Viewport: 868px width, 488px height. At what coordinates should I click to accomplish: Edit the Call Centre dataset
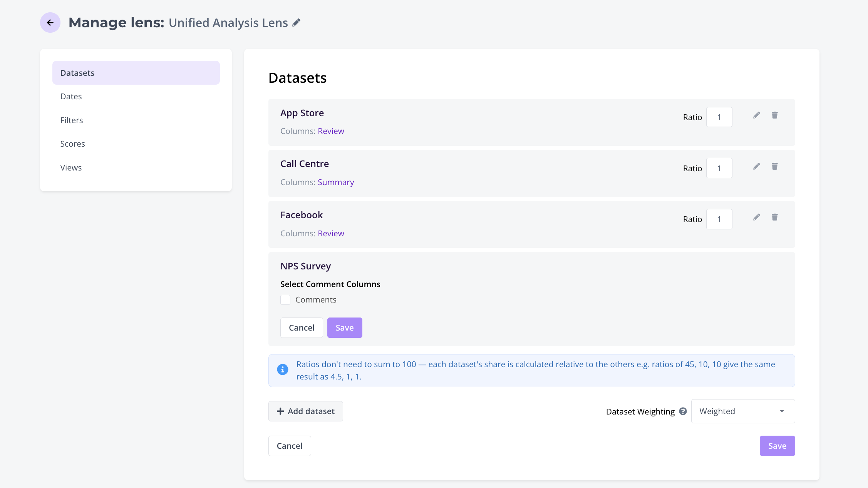(x=756, y=166)
